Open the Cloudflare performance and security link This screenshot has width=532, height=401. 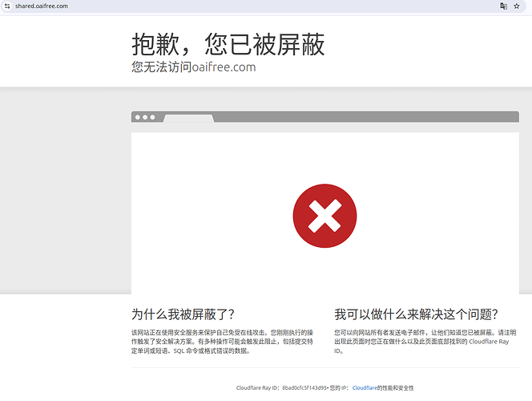(x=365, y=387)
